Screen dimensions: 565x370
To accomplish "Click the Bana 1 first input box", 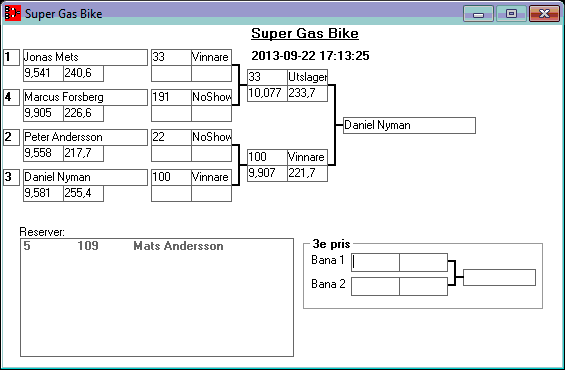I will click(375, 262).
